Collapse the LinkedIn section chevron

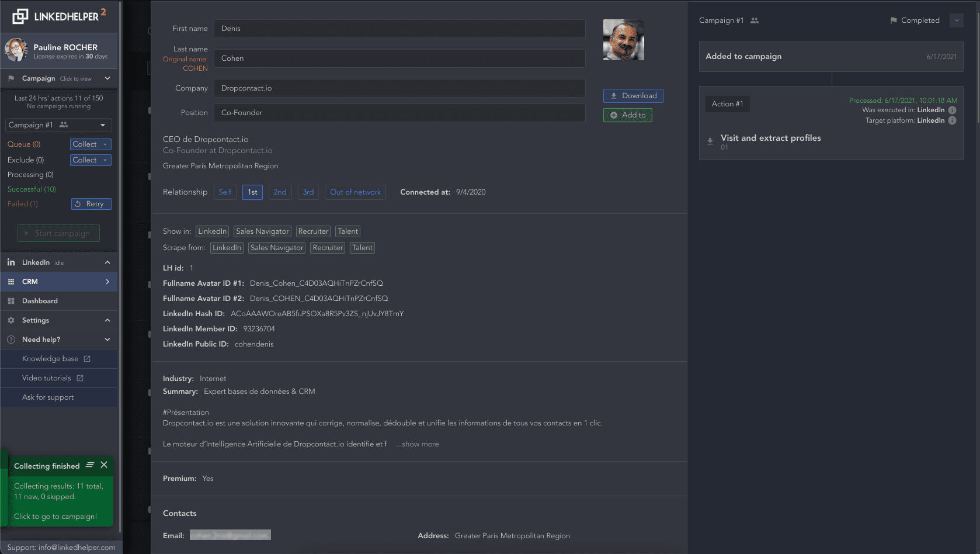pyautogui.click(x=107, y=262)
